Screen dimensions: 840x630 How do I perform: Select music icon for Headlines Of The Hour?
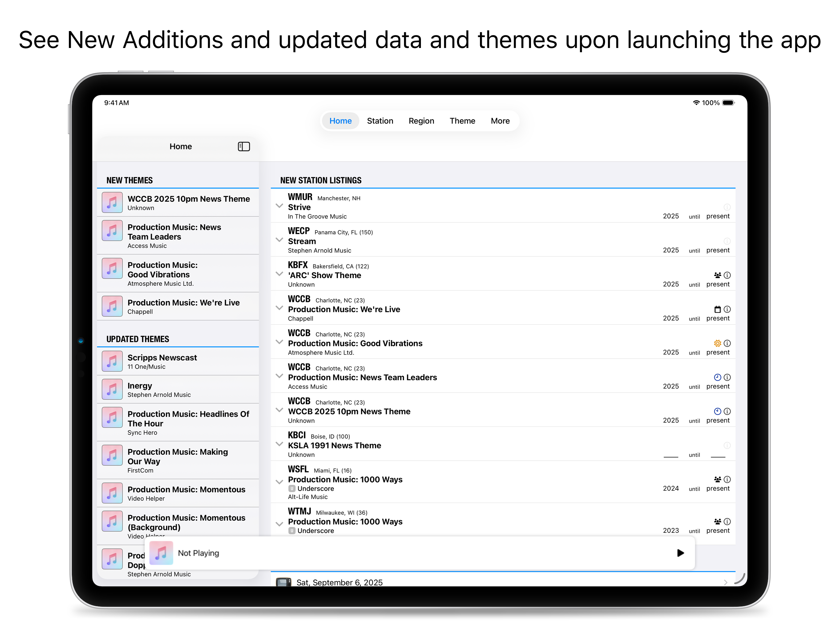tap(112, 417)
